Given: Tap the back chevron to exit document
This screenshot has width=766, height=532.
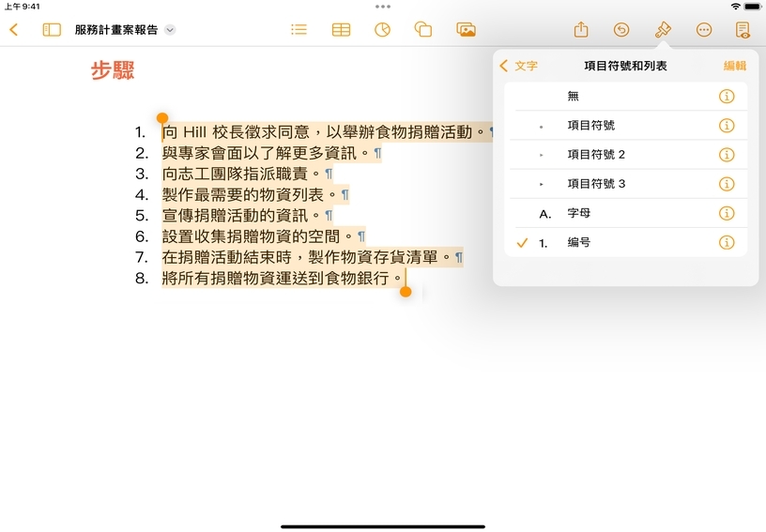Looking at the screenshot, I should pos(13,30).
